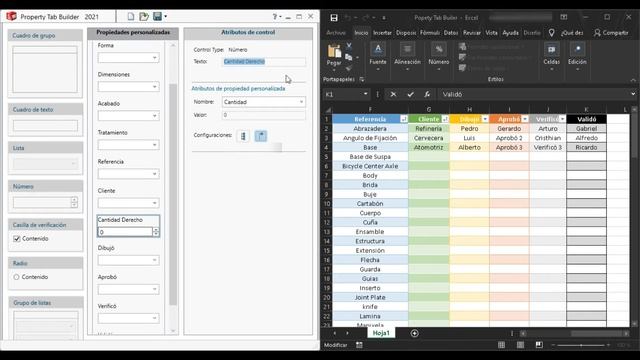This screenshot has width=640, height=360.
Task: Open the Help question mark menu
Action: coord(276,17)
